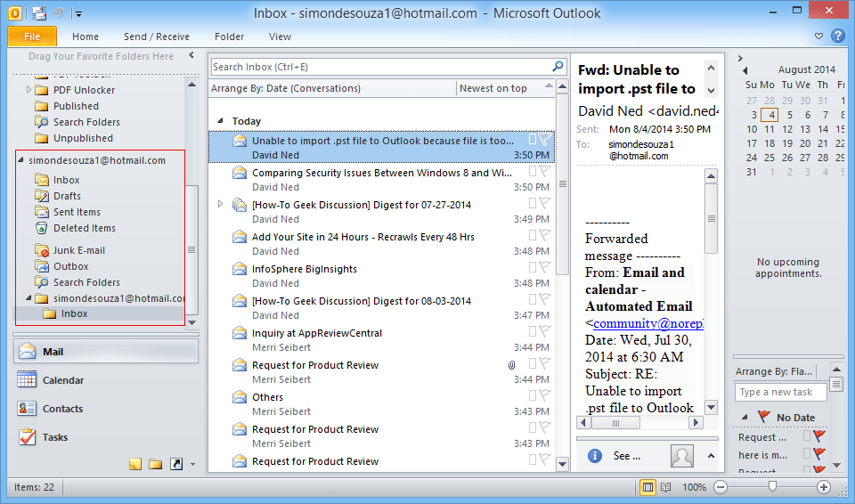The height and width of the screenshot is (504, 855).
Task: Expand the people pane with the caret
Action: click(x=711, y=455)
